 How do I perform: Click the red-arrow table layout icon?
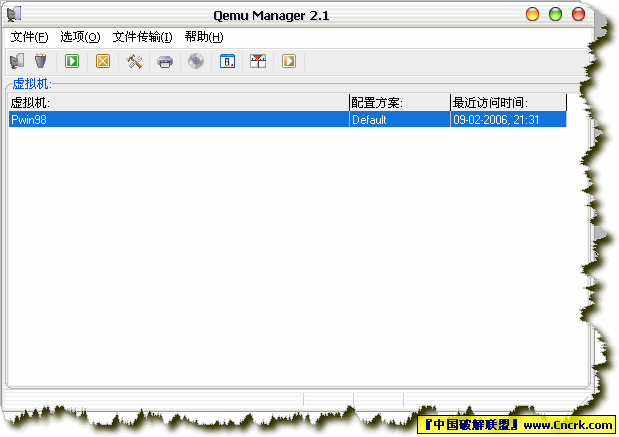click(x=258, y=61)
